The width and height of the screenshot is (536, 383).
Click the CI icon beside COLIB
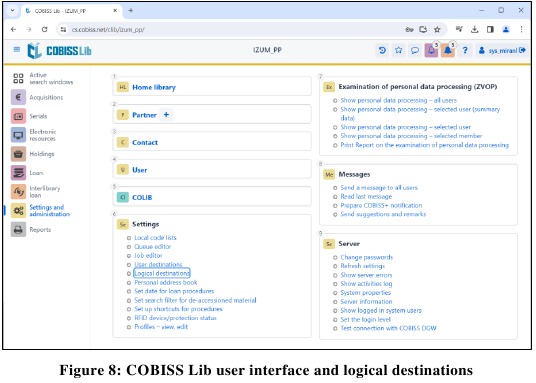pos(123,197)
